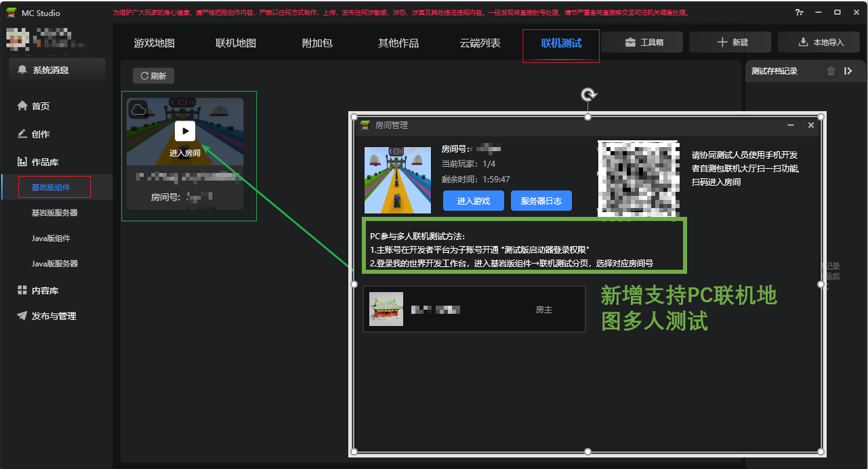Collapse the 测试存档记录 panel arrow

pyautogui.click(x=848, y=71)
